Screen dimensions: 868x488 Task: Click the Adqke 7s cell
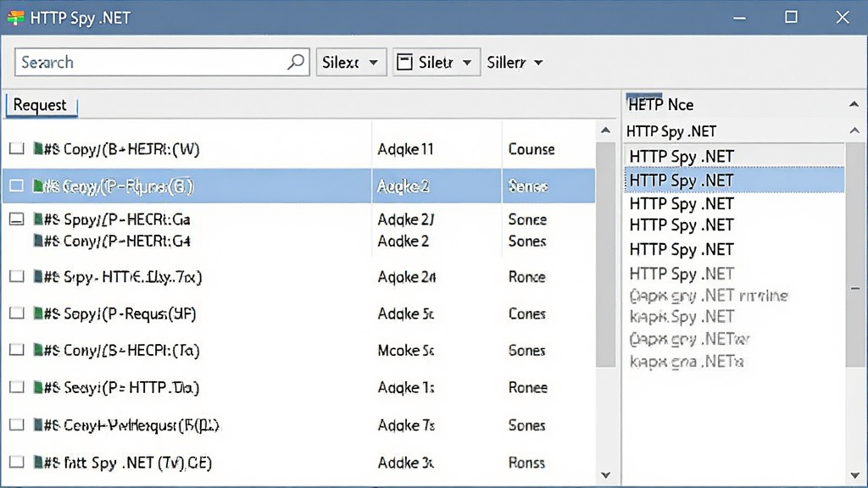click(406, 425)
